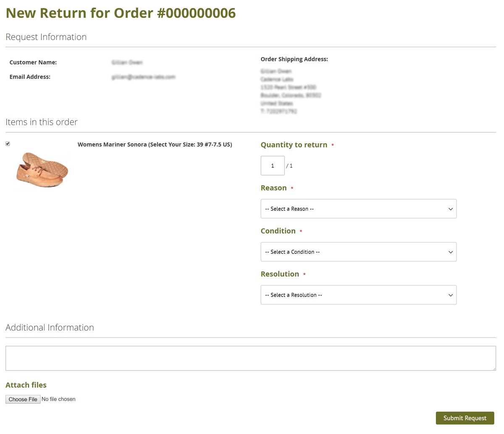The image size is (504, 434).
Task: Open the Select a Condition dropdown
Action: [359, 252]
